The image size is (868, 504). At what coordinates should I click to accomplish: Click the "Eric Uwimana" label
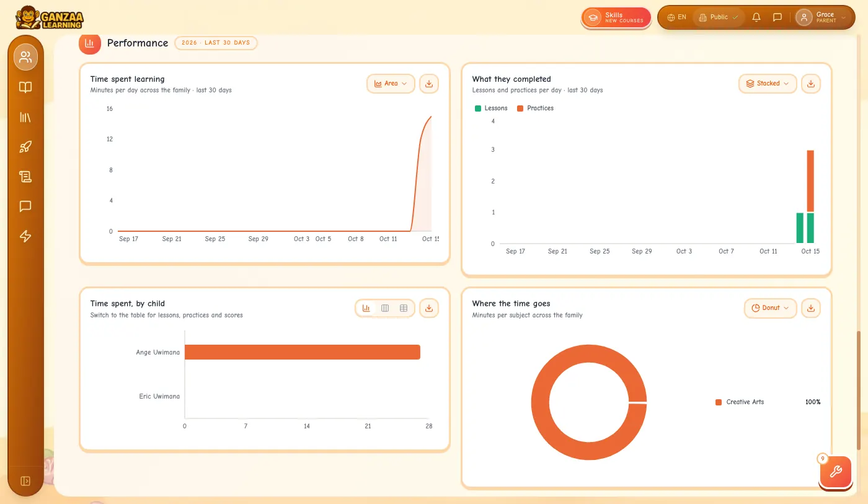159,397
